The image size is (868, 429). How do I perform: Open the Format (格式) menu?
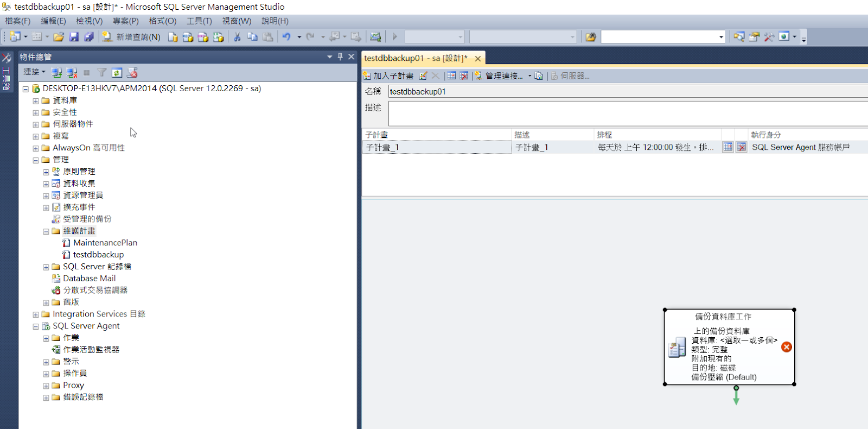coord(163,21)
